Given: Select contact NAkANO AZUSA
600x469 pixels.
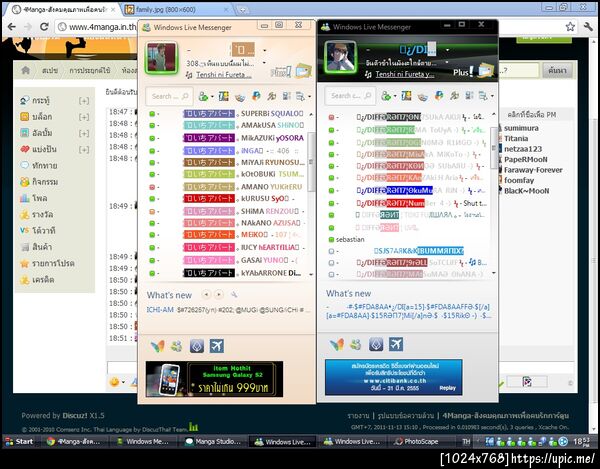Looking at the screenshot, I should tap(227, 223).
